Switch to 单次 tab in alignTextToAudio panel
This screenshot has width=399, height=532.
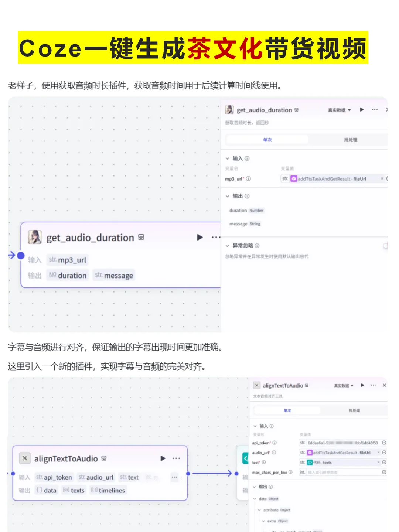pyautogui.click(x=287, y=410)
